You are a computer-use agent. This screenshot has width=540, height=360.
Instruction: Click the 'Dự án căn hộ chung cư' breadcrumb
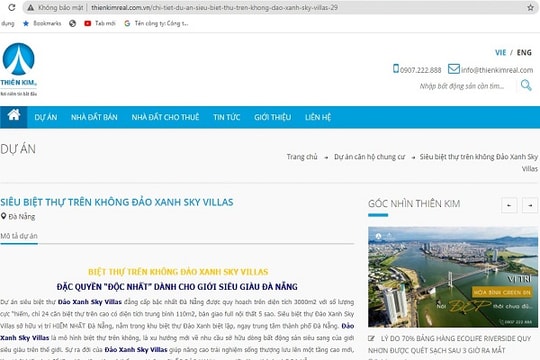[369, 157]
